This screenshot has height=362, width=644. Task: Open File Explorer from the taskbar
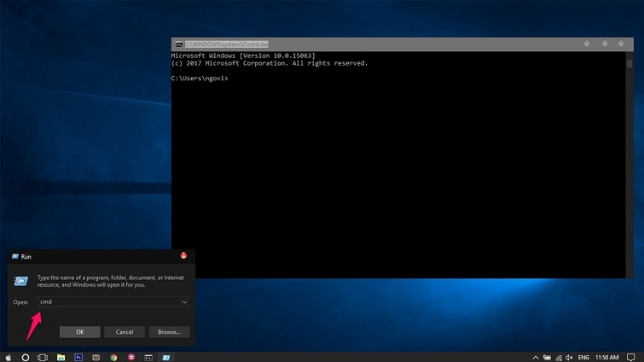click(x=61, y=356)
